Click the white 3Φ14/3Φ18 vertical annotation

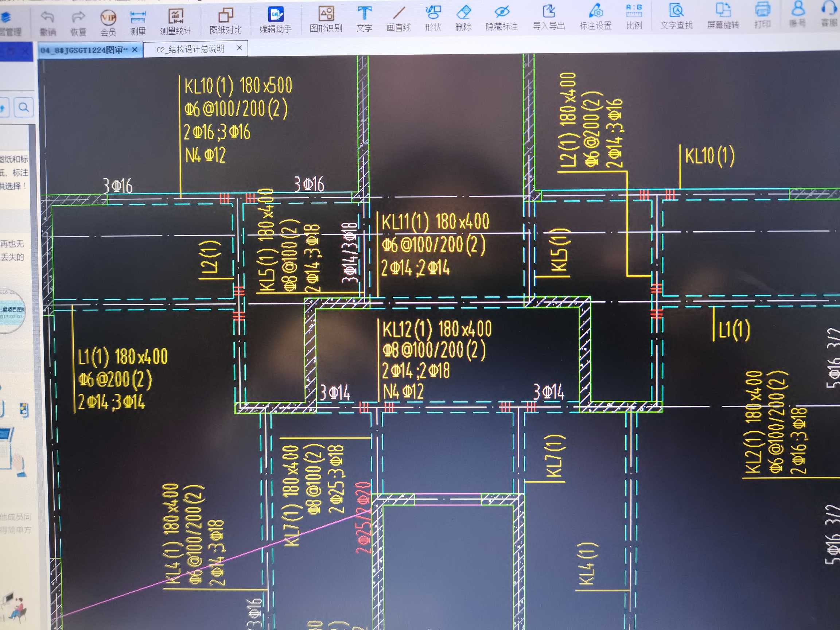tap(349, 253)
